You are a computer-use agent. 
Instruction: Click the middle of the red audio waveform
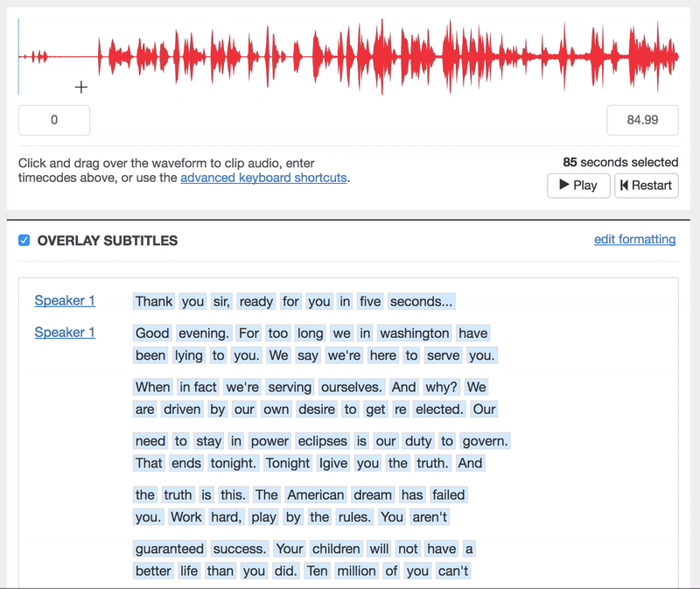click(350, 57)
